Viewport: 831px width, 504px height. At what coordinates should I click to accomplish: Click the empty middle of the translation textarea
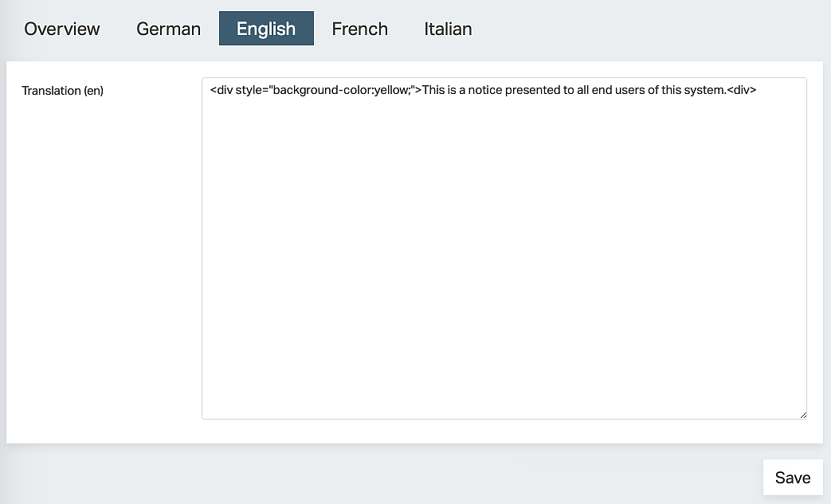click(x=504, y=255)
